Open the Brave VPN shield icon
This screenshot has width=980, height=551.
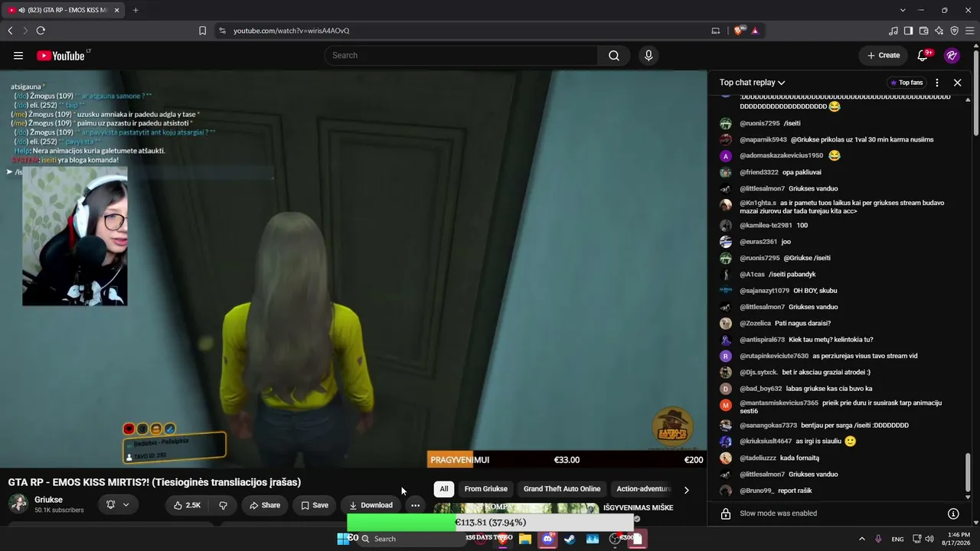954,31
